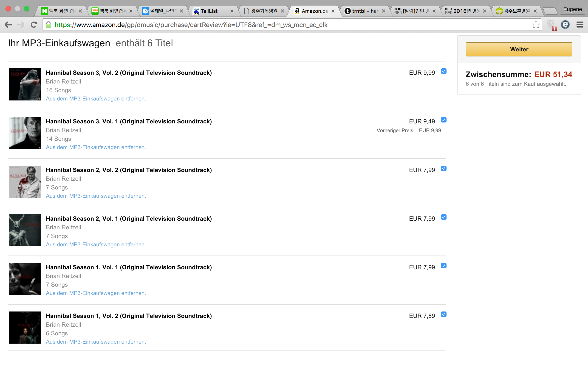The height and width of the screenshot is (367, 588).
Task: Switch to the TailList tab
Action: pos(209,11)
